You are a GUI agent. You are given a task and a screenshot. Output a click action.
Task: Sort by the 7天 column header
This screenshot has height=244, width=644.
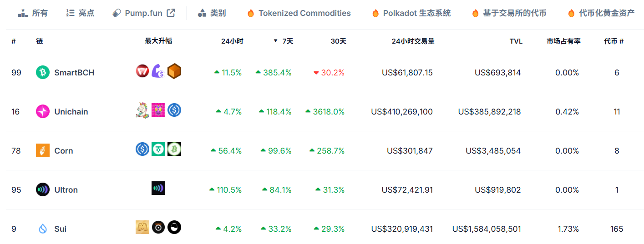point(287,41)
